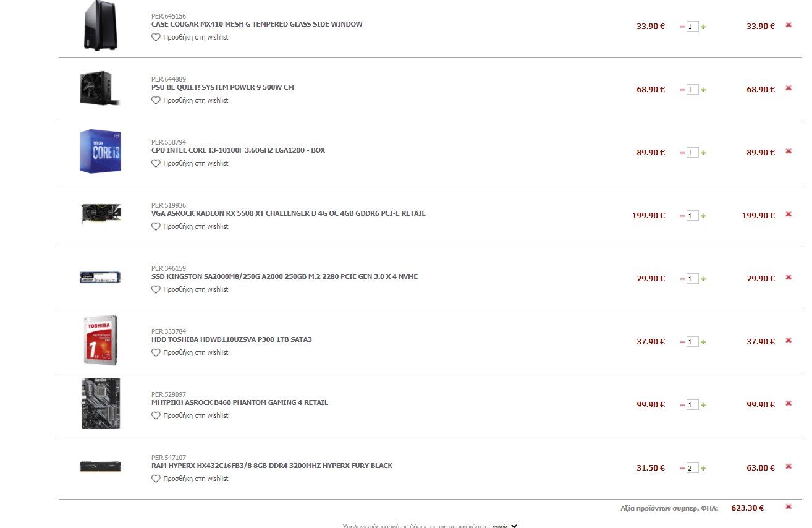Delete the Intel Core i3-10100F row
Image resolution: width=812 pixels, height=528 pixels.
click(x=789, y=151)
